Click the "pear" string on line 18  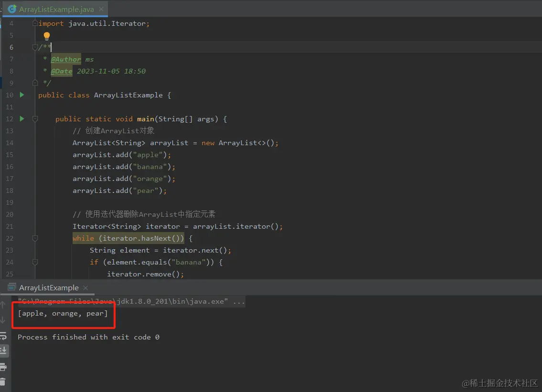pyautogui.click(x=146, y=191)
